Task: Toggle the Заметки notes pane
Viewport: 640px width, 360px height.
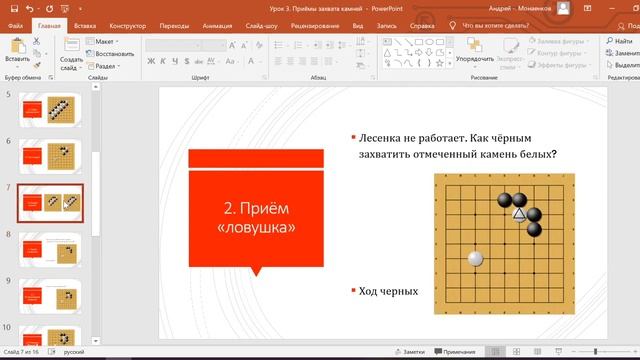Action: click(x=410, y=351)
